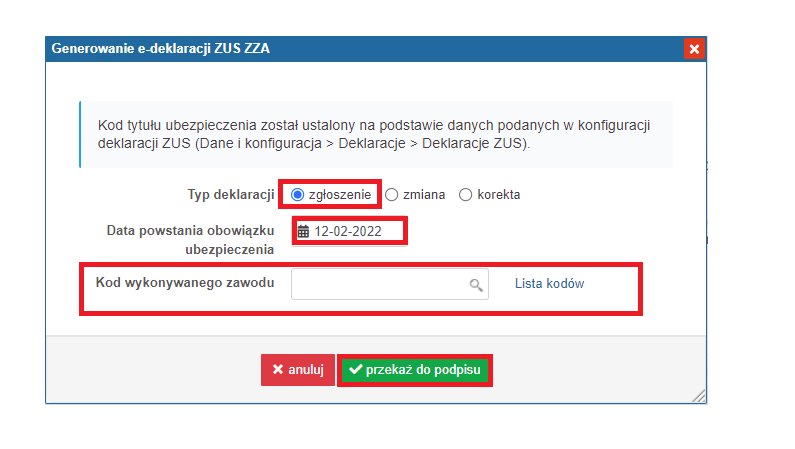The height and width of the screenshot is (449, 795).
Task: Click the blue info message about kod tytułu
Action: click(x=375, y=134)
